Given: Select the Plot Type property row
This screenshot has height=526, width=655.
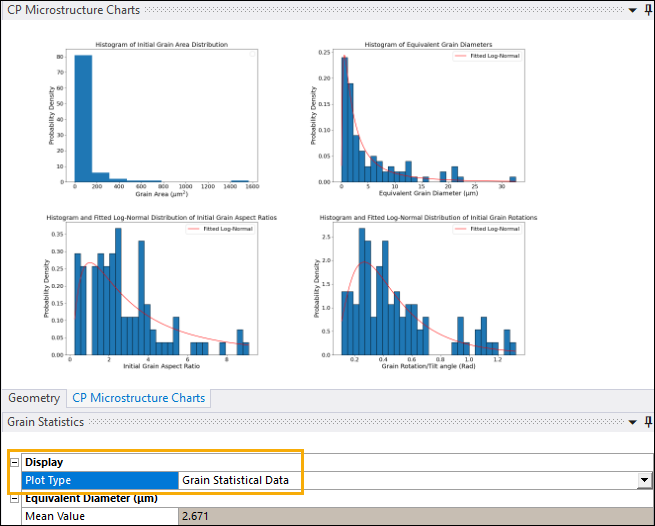Looking at the screenshot, I should click(x=337, y=480).
